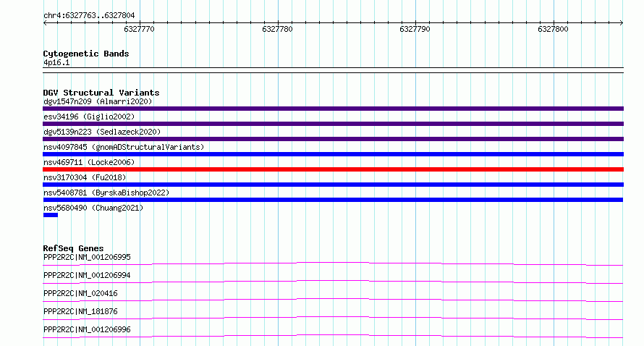Viewport: 644px width, 346px height.
Task: Click the purple bar for esv34196
Action: [x=333, y=124]
